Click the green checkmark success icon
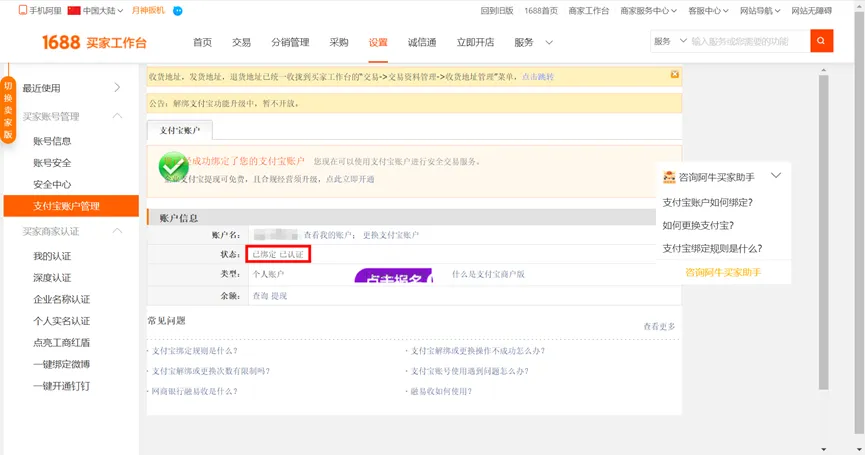 click(x=173, y=166)
